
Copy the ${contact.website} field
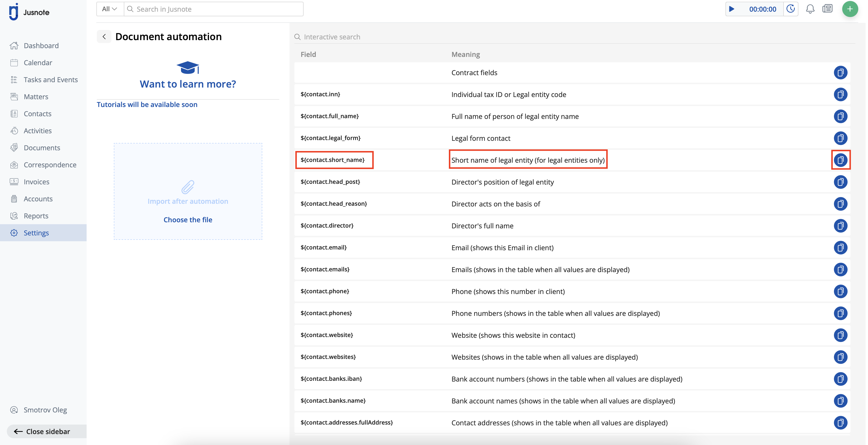[x=840, y=335]
